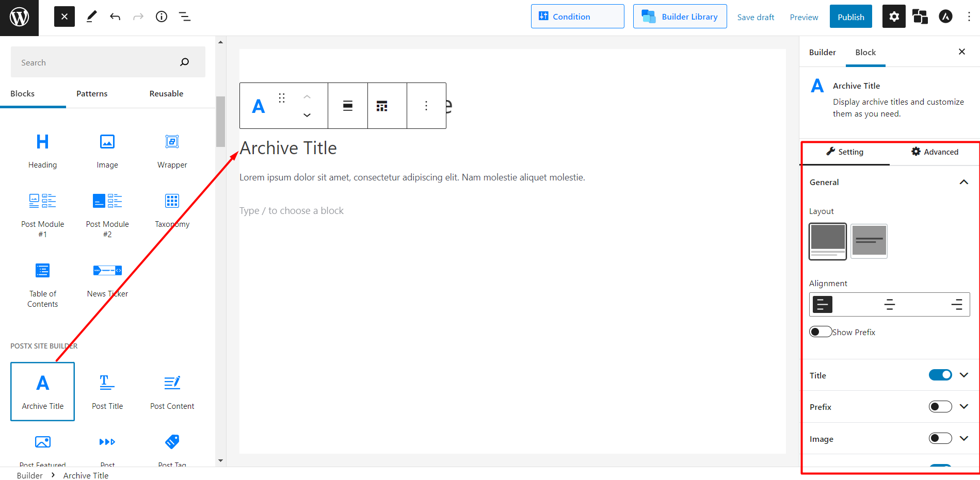980x480 pixels.
Task: Close the settings sidebar
Action: pos(962,52)
